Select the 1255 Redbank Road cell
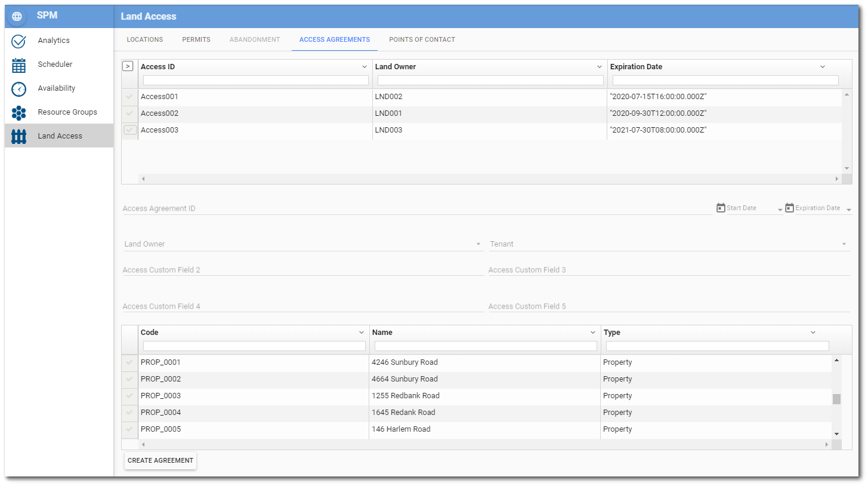This screenshot has width=868, height=486. (x=484, y=396)
